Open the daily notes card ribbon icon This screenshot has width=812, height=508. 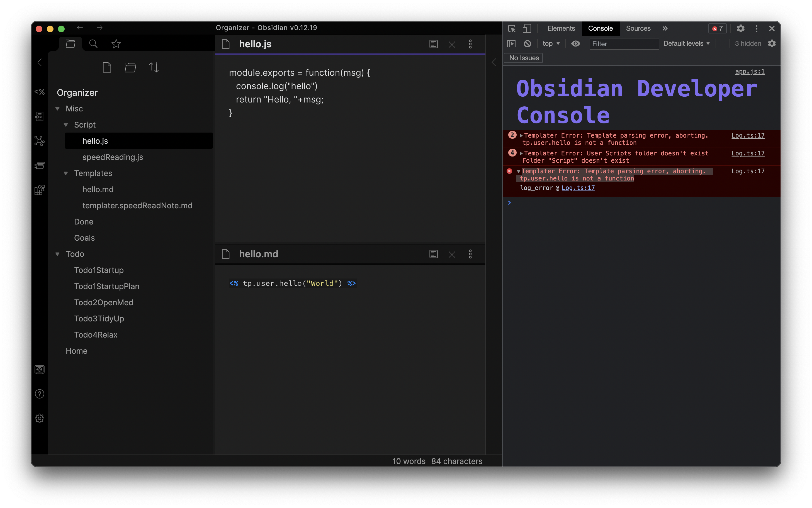pos(40,165)
